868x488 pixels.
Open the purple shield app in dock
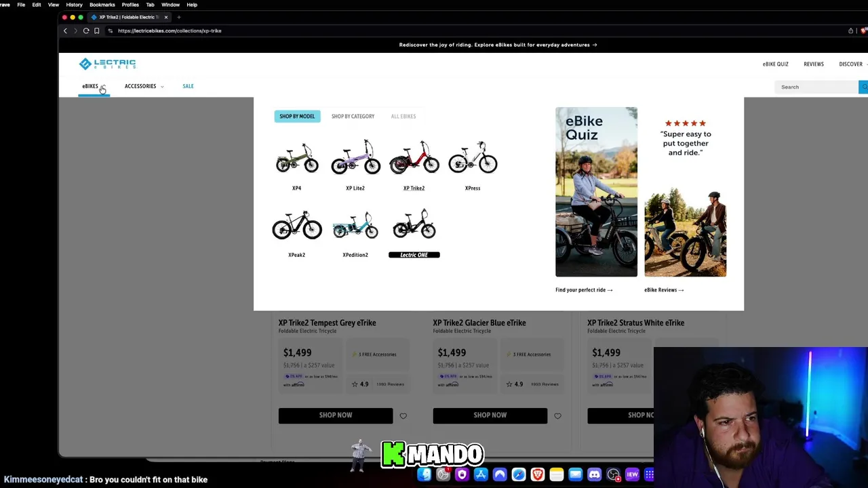462,474
